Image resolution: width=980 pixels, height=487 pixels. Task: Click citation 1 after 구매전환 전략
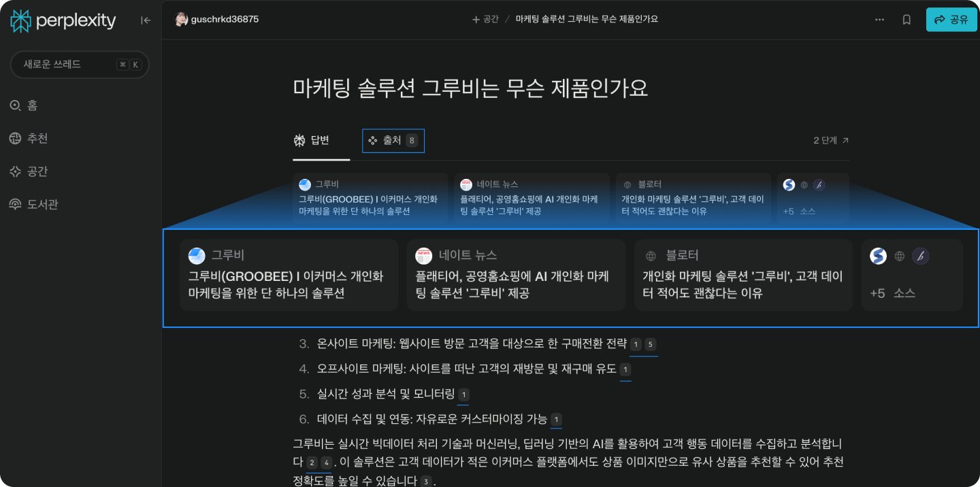pos(636,344)
